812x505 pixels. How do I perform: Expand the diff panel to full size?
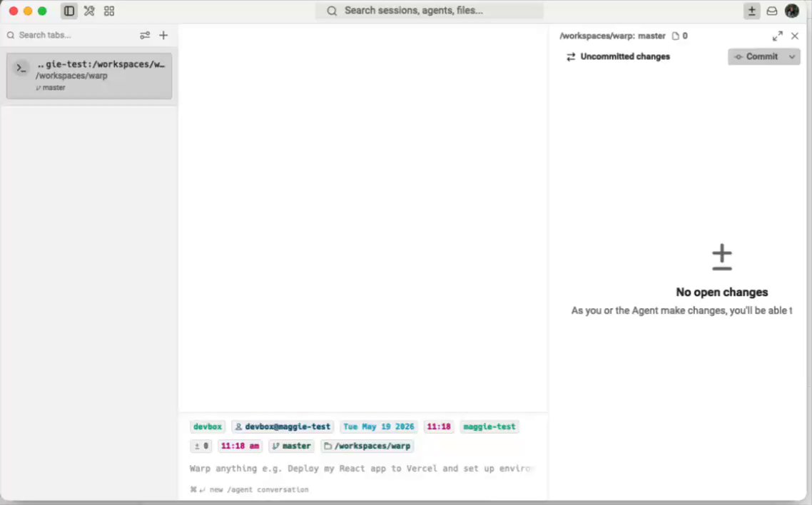click(777, 36)
